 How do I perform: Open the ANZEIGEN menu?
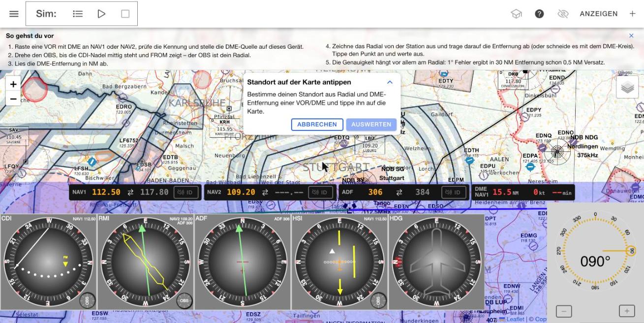599,14
